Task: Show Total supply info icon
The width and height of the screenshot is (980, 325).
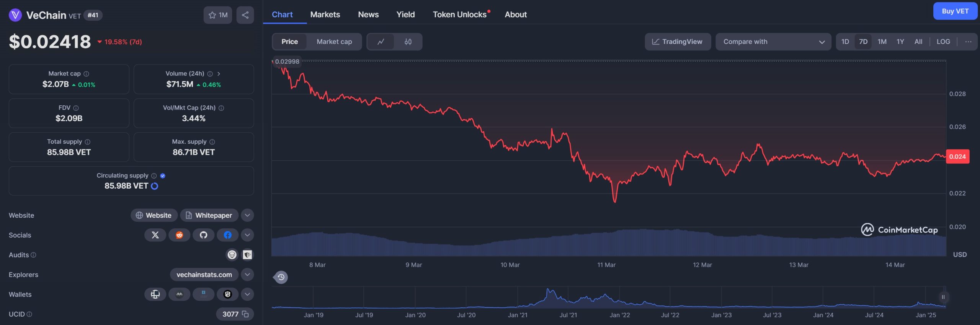Action: click(x=88, y=142)
